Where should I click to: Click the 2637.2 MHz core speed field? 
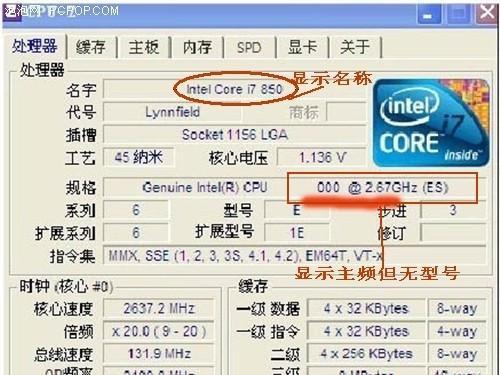(x=159, y=308)
